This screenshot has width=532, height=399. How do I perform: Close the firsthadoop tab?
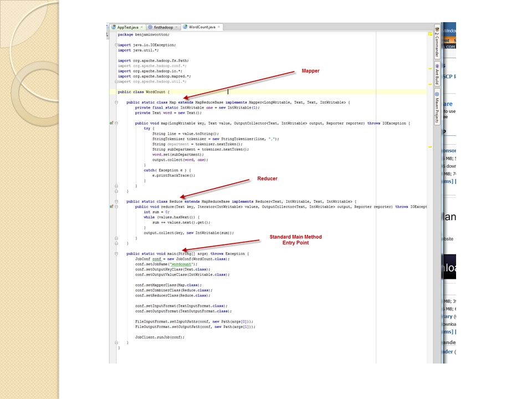coord(176,27)
